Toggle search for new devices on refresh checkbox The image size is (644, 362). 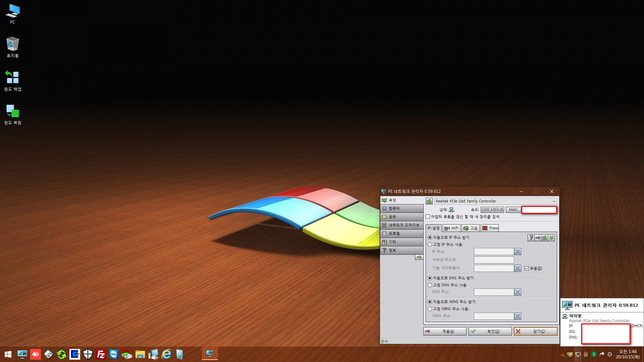coord(428,217)
